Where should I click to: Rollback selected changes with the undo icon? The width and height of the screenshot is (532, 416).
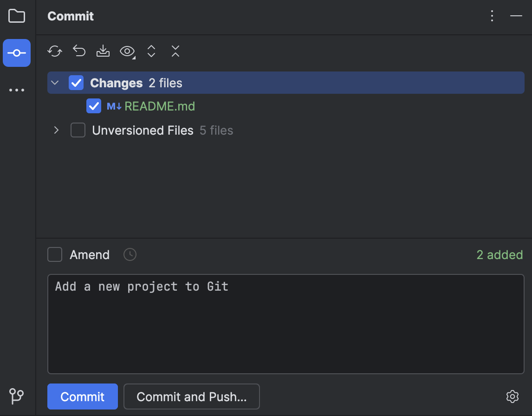pyautogui.click(x=78, y=52)
